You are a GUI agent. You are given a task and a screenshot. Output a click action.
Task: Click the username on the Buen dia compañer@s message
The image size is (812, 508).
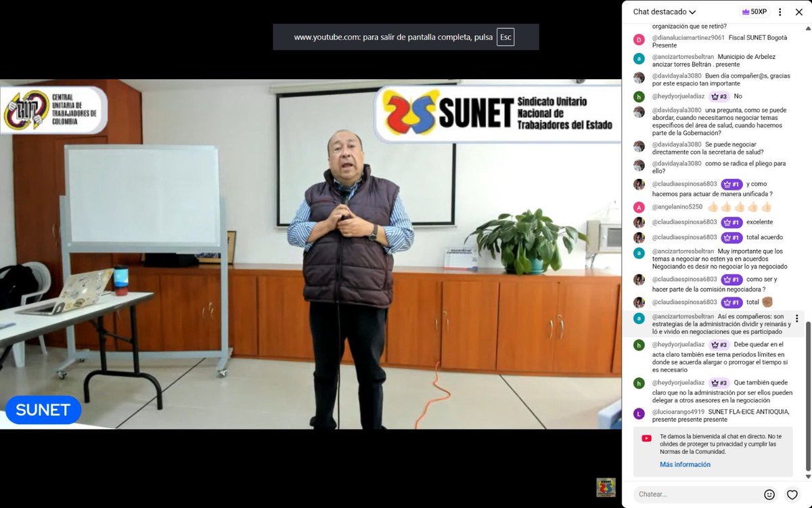[x=677, y=75]
